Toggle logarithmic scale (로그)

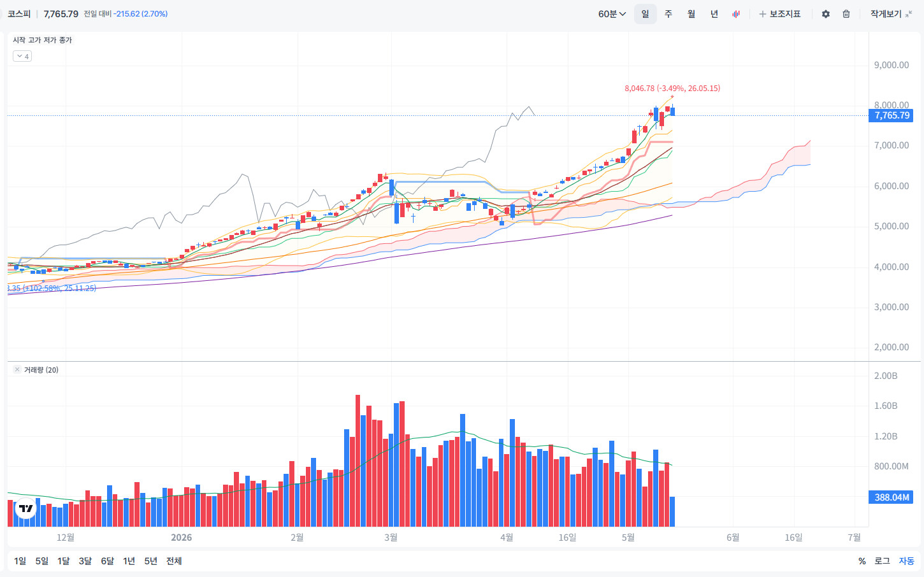tap(882, 561)
